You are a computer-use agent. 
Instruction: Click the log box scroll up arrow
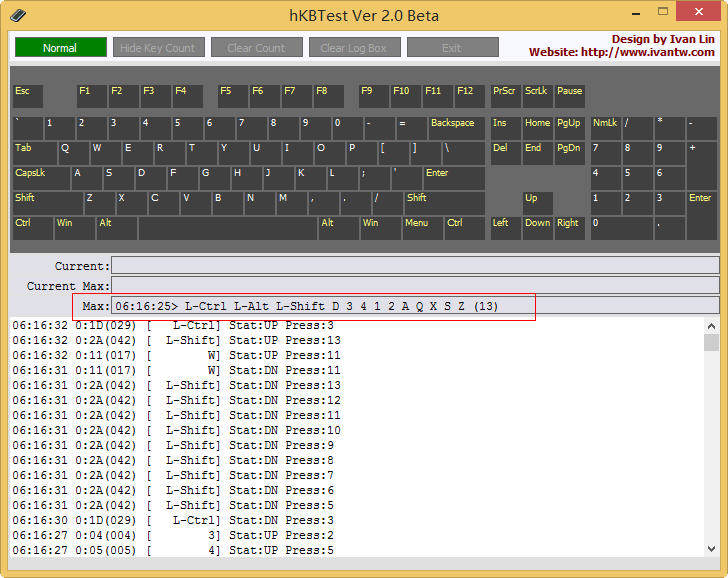[711, 326]
